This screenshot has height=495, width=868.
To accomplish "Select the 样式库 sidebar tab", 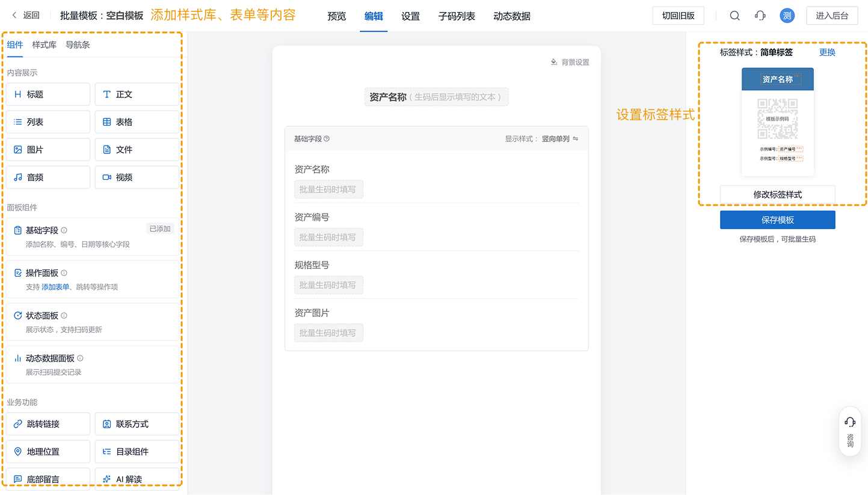I will click(45, 45).
